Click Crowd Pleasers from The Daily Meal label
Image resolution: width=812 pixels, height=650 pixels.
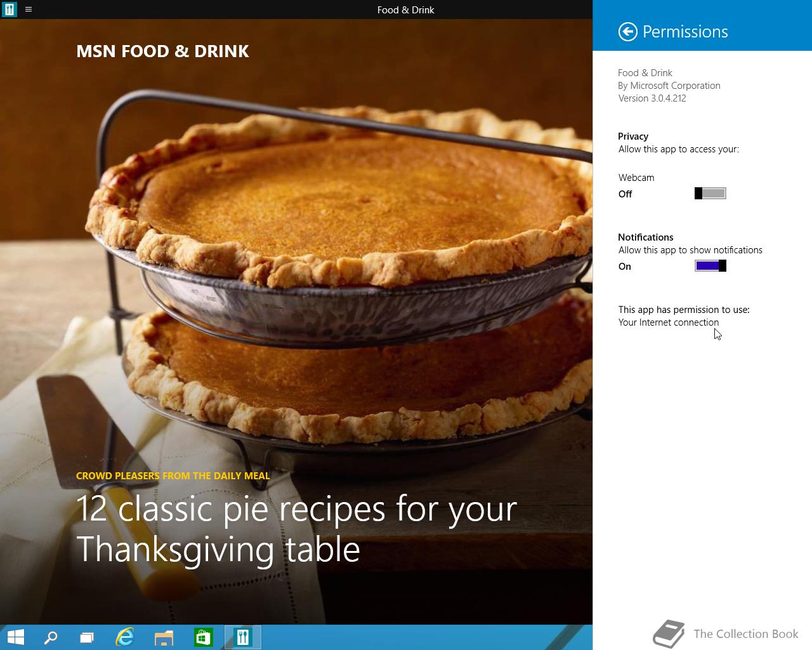tap(173, 475)
